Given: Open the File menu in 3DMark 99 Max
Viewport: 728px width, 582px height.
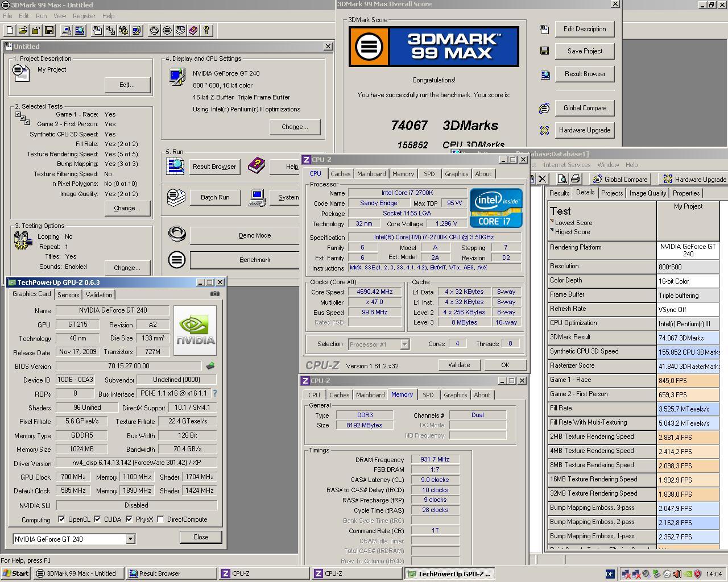Looking at the screenshot, I should [7, 16].
